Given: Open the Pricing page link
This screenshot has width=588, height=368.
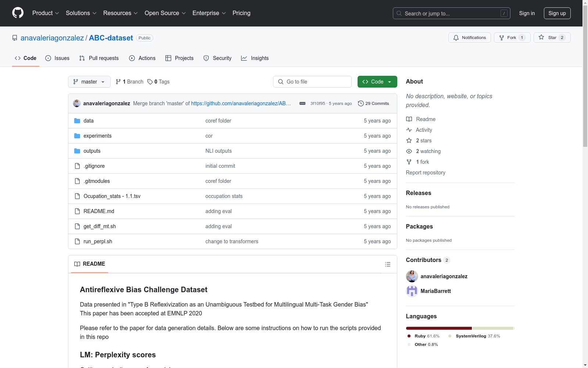Looking at the screenshot, I should 241,13.
